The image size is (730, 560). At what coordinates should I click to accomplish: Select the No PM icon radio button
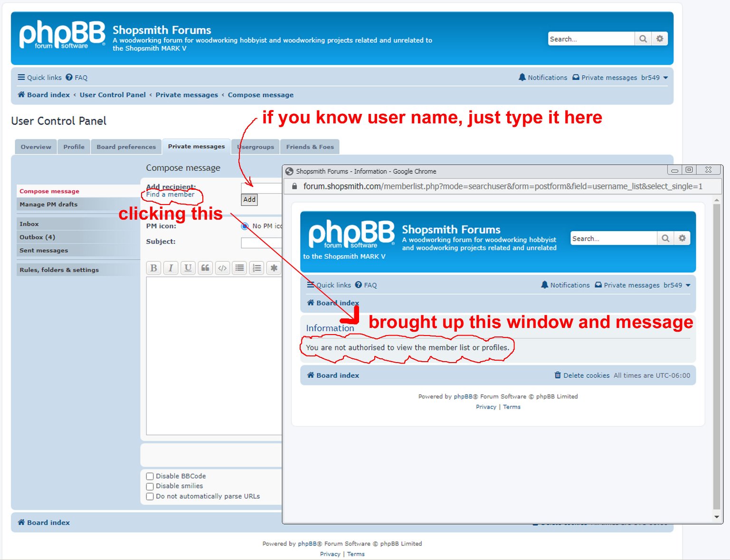245,226
